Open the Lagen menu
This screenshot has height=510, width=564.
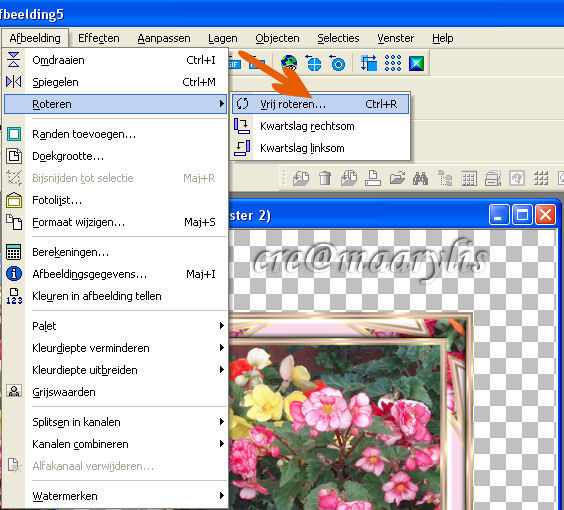click(223, 38)
